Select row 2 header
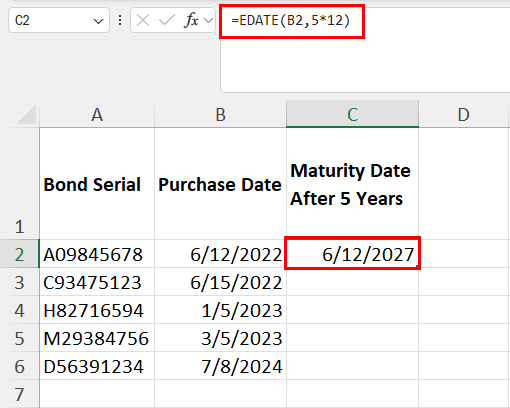Viewport: 510px width, 408px height. (19, 254)
